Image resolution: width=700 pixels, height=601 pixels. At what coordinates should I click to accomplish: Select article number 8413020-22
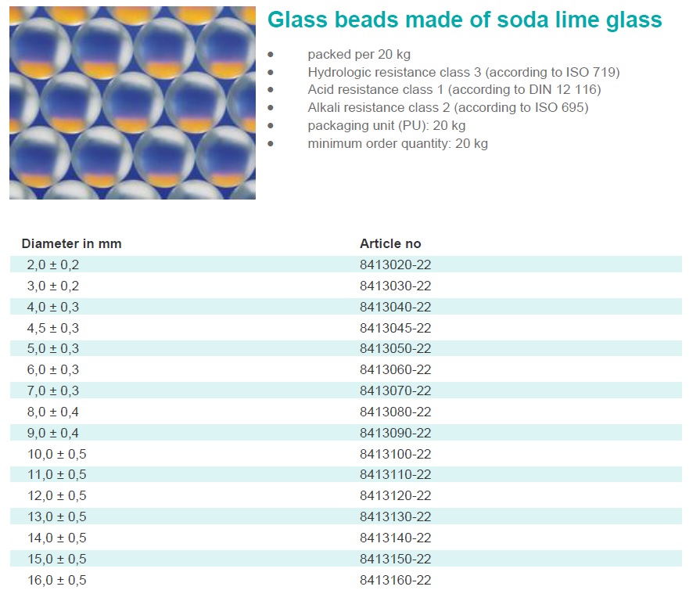396,265
